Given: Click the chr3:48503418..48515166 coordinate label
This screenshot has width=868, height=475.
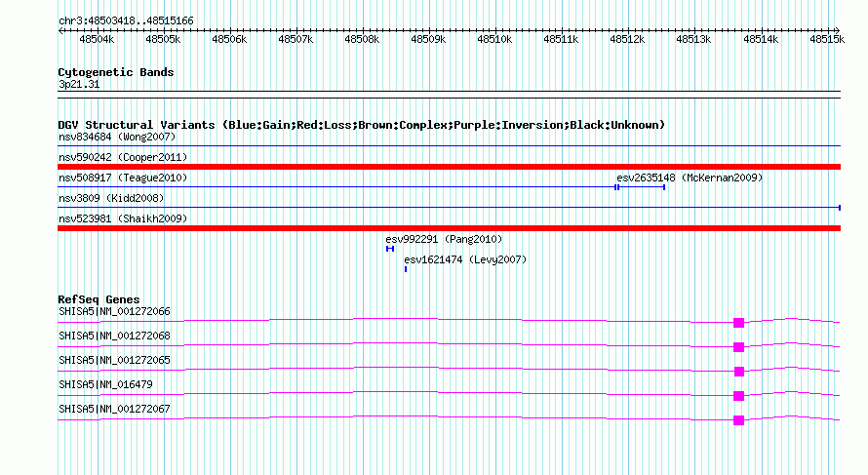Looking at the screenshot, I should point(126,21).
